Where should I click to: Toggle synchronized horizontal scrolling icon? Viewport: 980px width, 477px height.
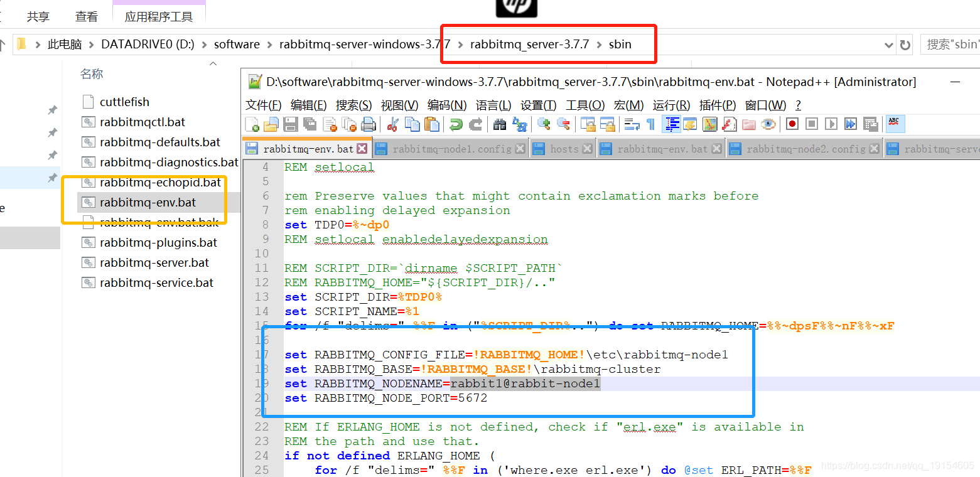[x=607, y=124]
